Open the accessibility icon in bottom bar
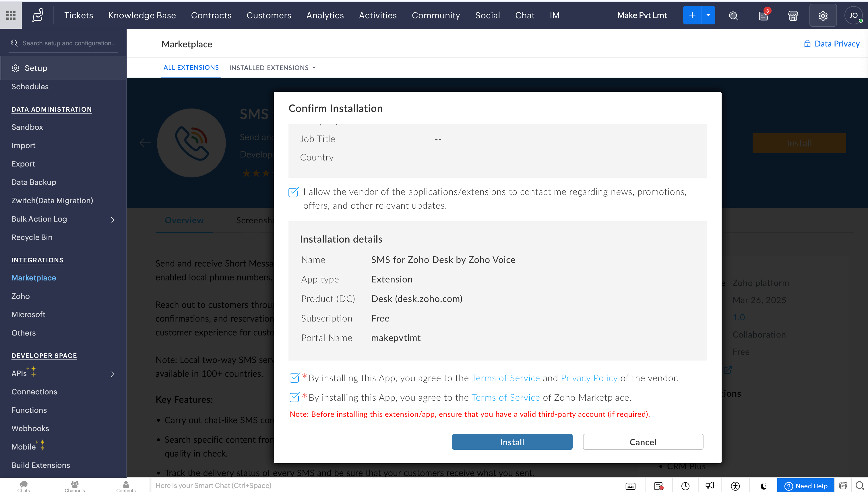This screenshot has width=868, height=492. (735, 486)
